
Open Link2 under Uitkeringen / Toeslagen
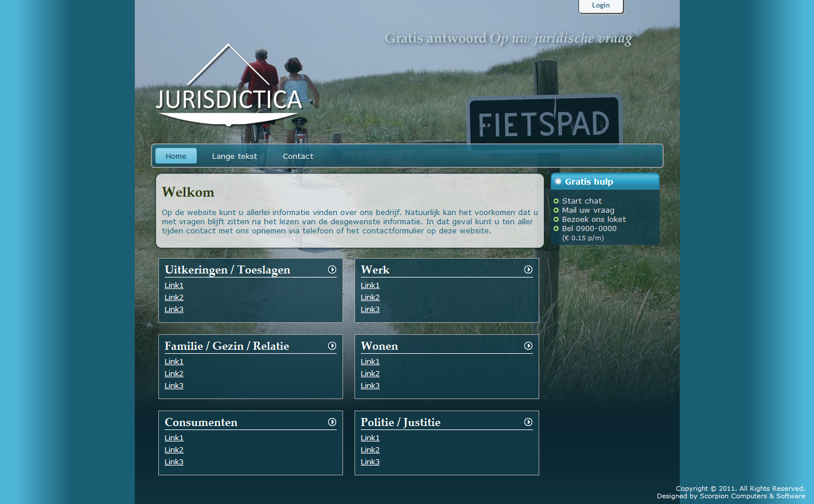pyautogui.click(x=174, y=298)
